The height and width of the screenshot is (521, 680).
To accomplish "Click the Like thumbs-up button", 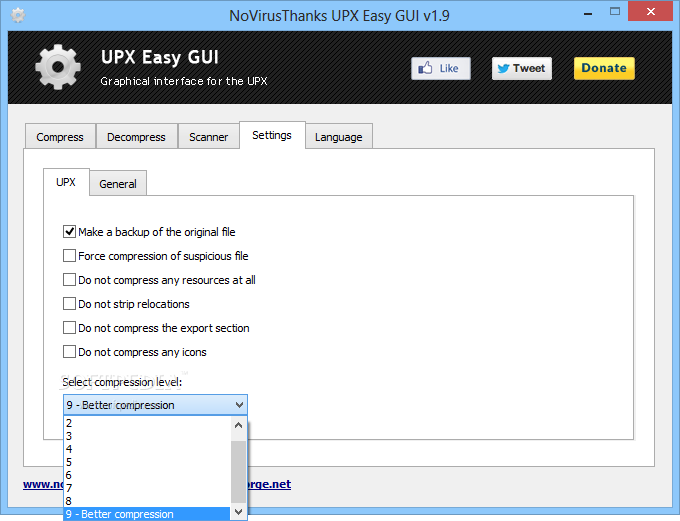I will point(441,69).
